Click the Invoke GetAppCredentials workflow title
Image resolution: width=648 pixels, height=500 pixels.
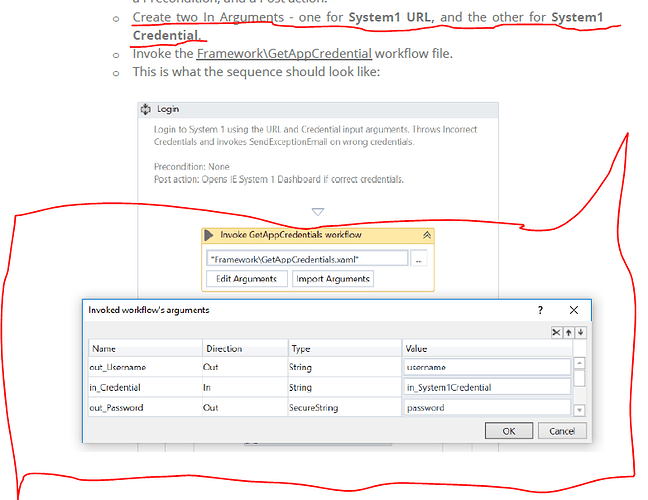coord(291,235)
